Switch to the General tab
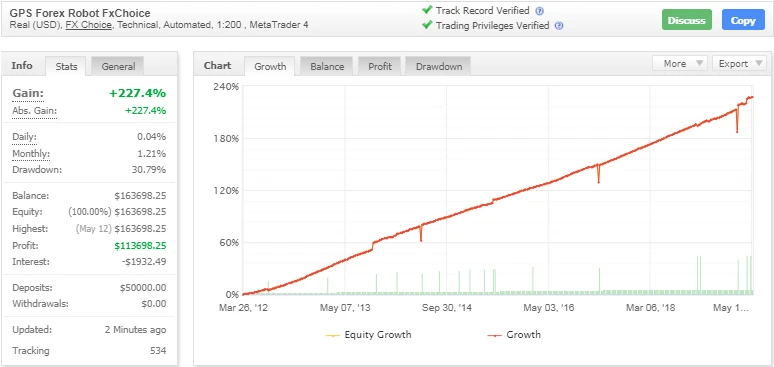This screenshot has width=774, height=367. pos(118,66)
